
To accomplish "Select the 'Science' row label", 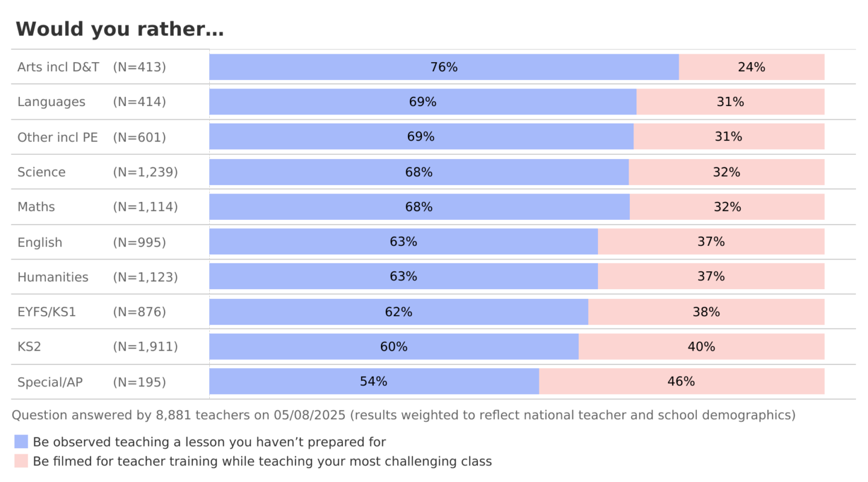I will (x=41, y=172).
